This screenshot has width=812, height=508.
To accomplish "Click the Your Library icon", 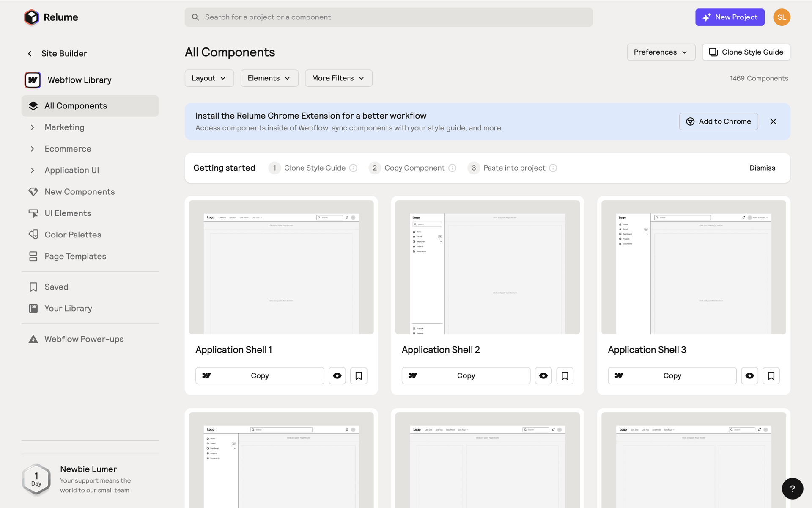I will pos(33,309).
